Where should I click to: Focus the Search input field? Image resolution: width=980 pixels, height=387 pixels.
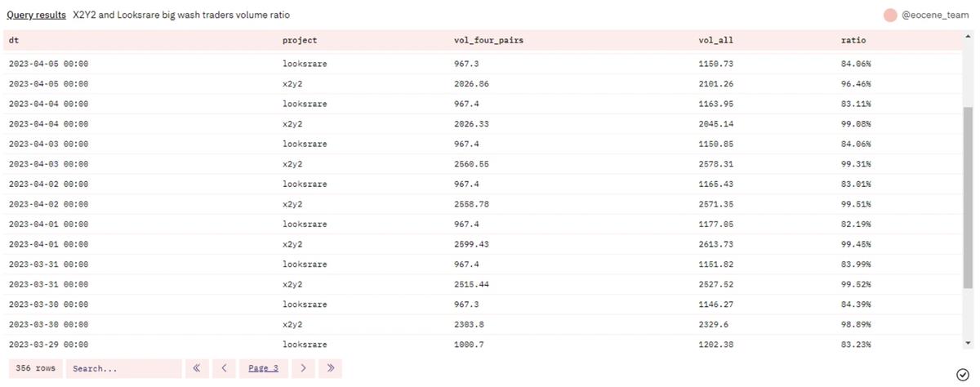point(123,368)
